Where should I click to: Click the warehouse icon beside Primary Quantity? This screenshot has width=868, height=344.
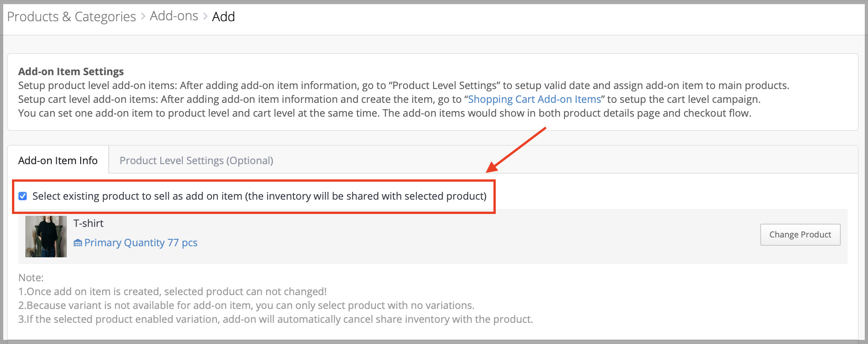(x=78, y=243)
